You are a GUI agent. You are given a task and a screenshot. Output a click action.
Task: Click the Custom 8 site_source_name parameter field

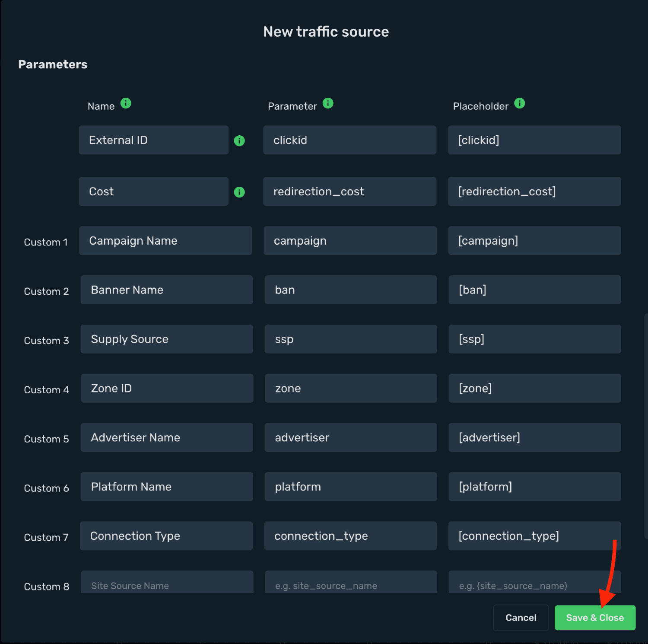[x=351, y=582]
